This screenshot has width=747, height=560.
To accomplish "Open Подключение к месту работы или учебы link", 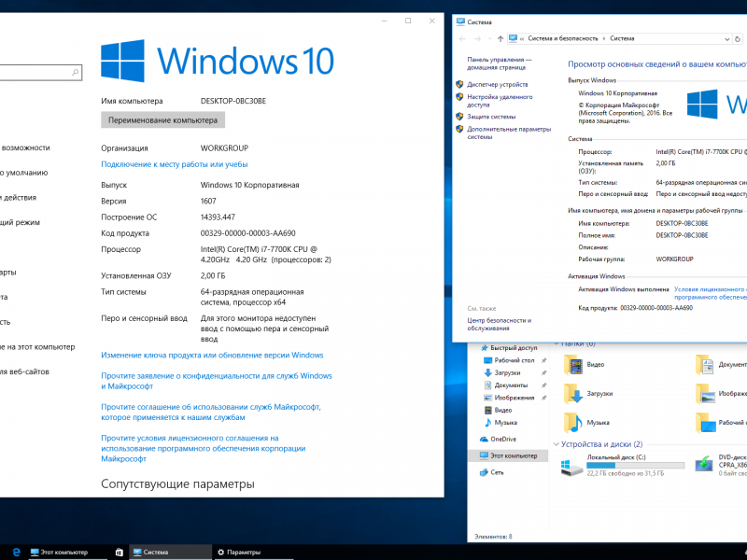I will 175,164.
